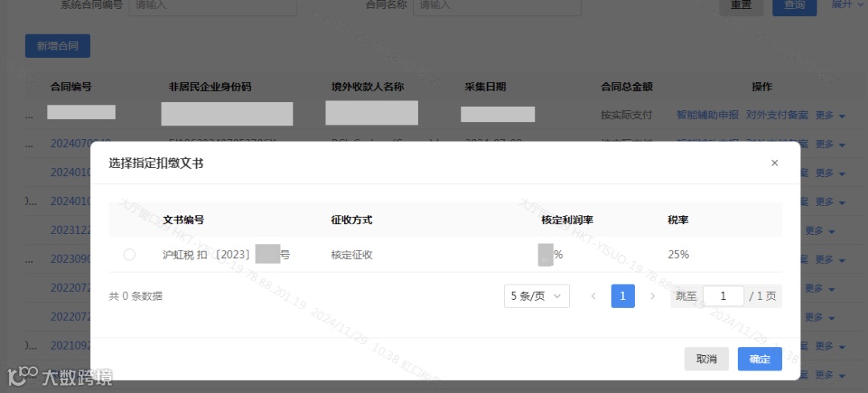The width and height of the screenshot is (868, 393).
Task: Click the 共 0 条数据 total count text
Action: point(136,296)
